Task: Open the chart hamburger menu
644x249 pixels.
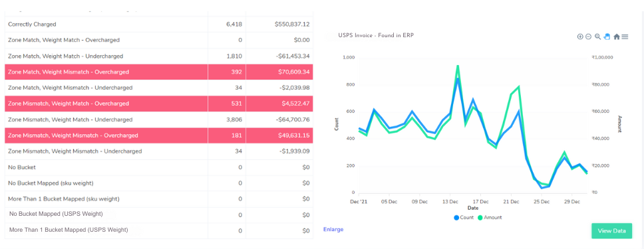Action: (x=625, y=37)
